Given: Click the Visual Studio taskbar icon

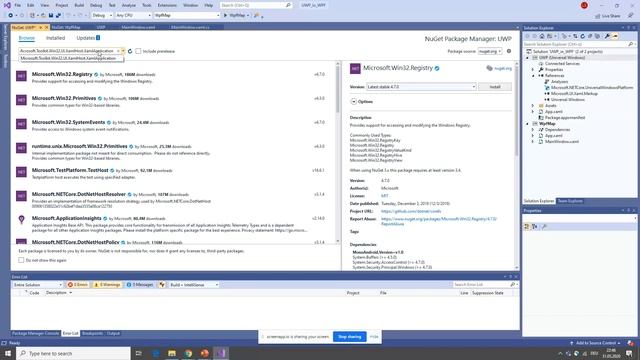Looking at the screenshot, I should point(221,353).
